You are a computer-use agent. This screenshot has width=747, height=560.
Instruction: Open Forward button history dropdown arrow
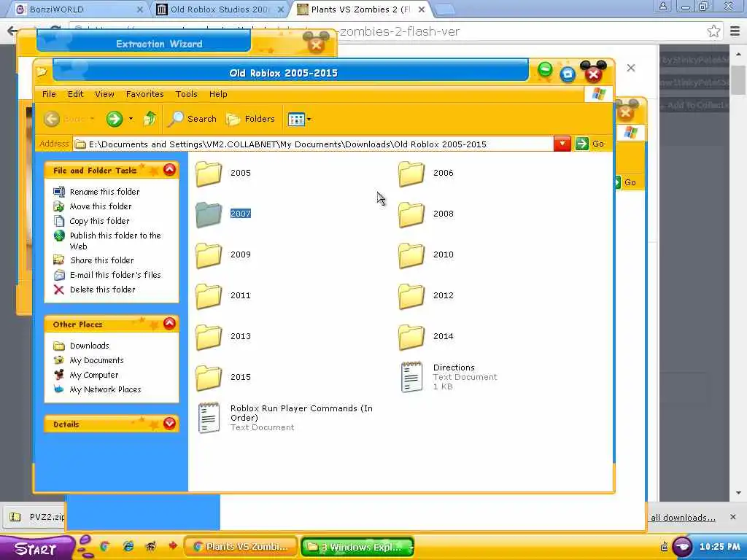tap(131, 119)
